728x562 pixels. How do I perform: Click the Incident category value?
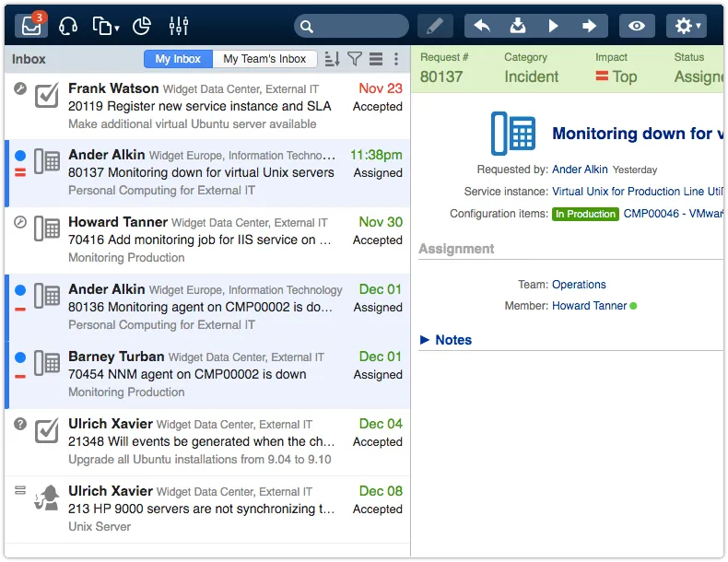pyautogui.click(x=531, y=76)
